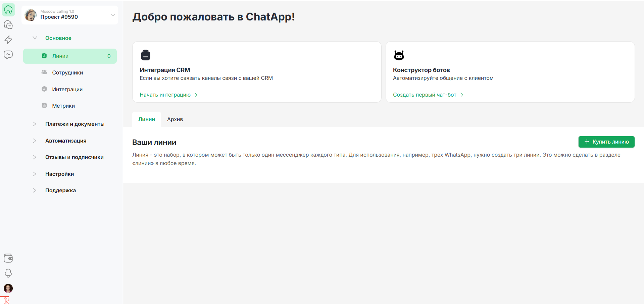The width and height of the screenshot is (644, 306).
Task: Expand Платежи и документы section
Action: (75, 124)
